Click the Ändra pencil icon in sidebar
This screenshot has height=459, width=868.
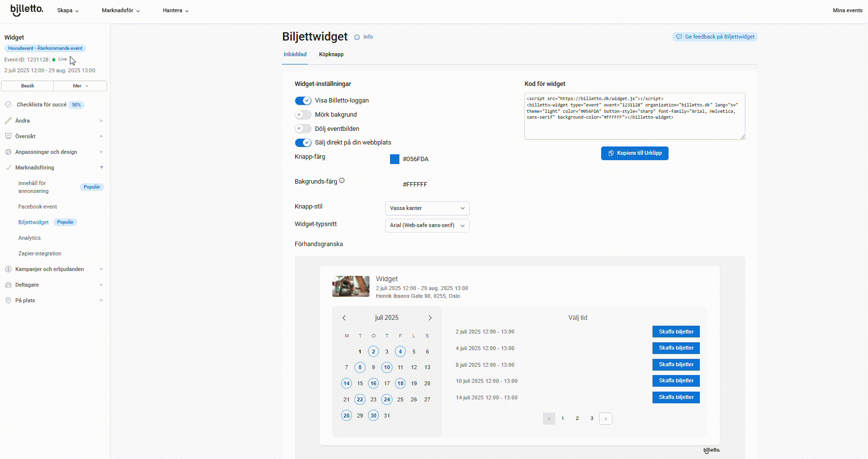[8, 121]
